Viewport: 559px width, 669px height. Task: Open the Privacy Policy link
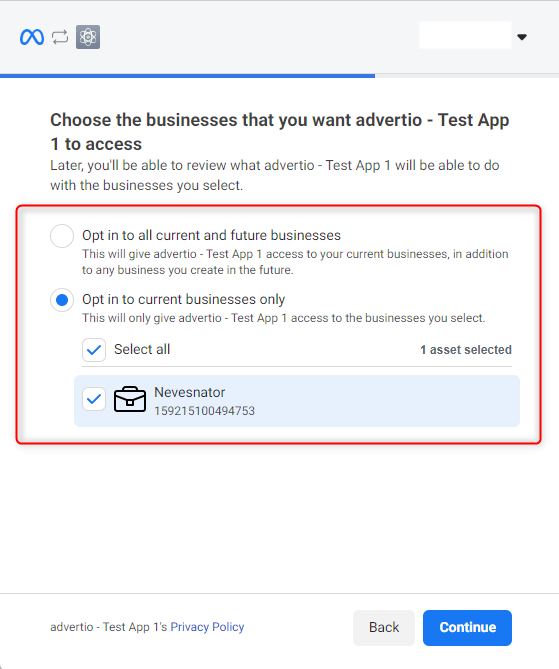[207, 627]
